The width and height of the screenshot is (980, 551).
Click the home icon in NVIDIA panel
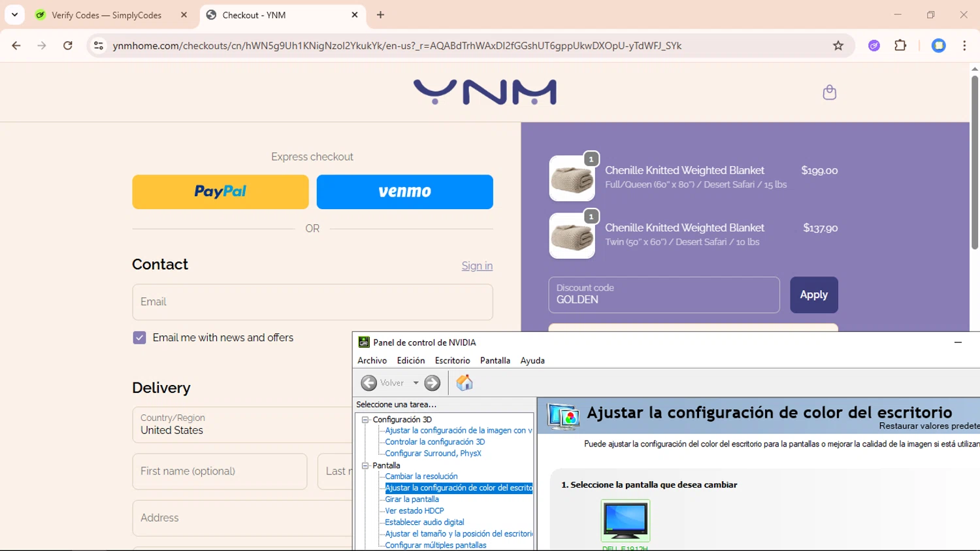pos(465,383)
